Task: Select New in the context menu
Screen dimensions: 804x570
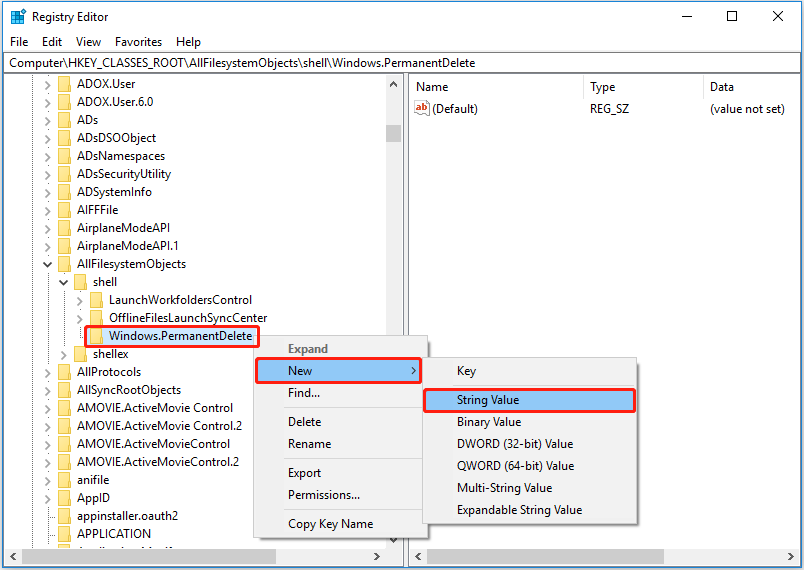Action: (x=338, y=371)
